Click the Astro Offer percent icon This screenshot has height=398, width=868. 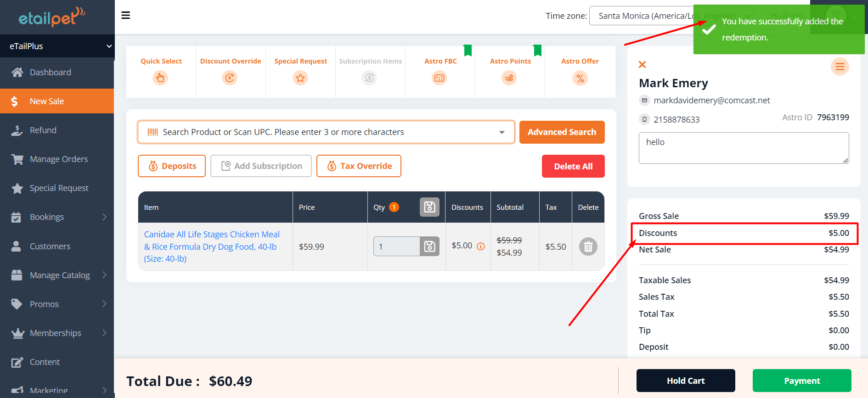click(x=580, y=78)
